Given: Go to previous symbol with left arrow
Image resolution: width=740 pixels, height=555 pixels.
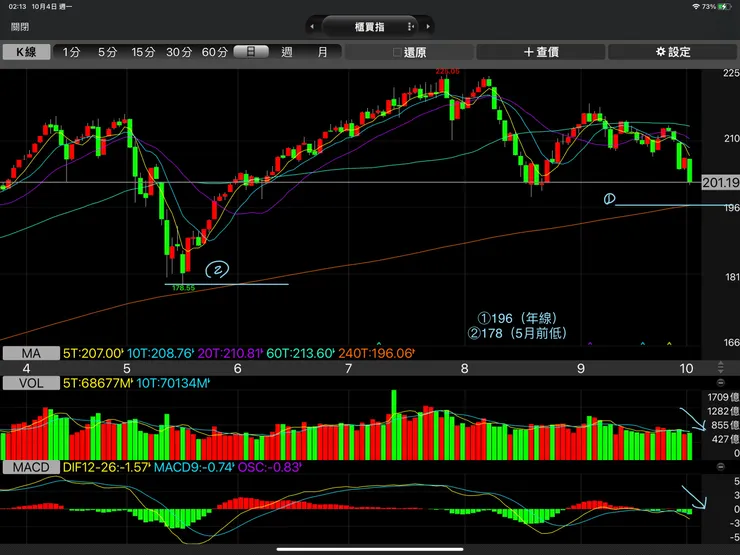Looking at the screenshot, I should click(x=312, y=26).
